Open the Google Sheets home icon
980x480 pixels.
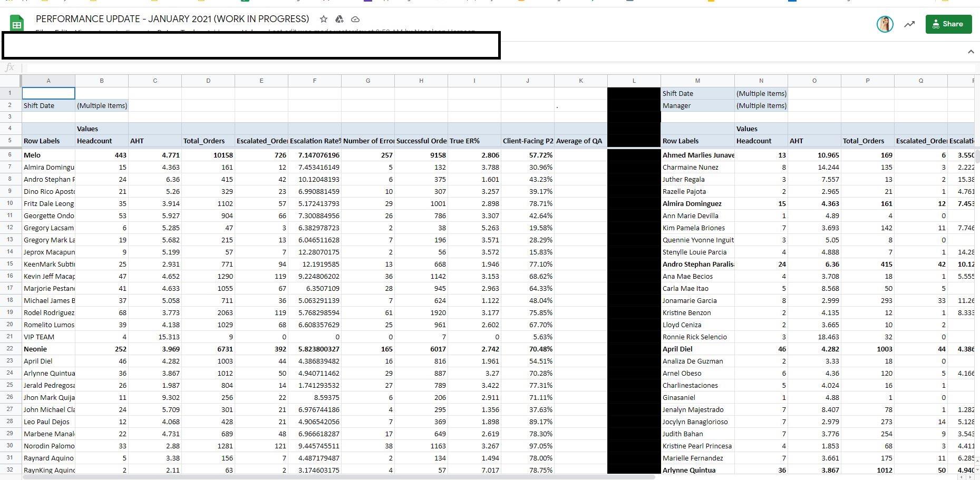pyautogui.click(x=17, y=24)
